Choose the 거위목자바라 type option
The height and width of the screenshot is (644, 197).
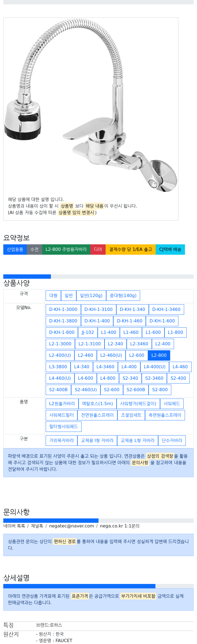tap(62, 441)
